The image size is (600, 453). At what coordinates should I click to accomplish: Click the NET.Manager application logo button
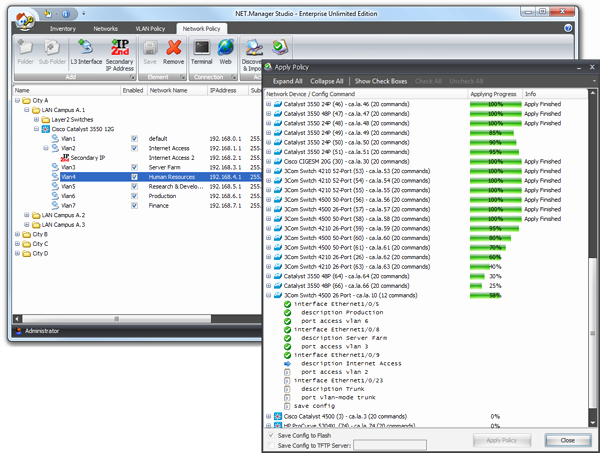pyautogui.click(x=24, y=17)
